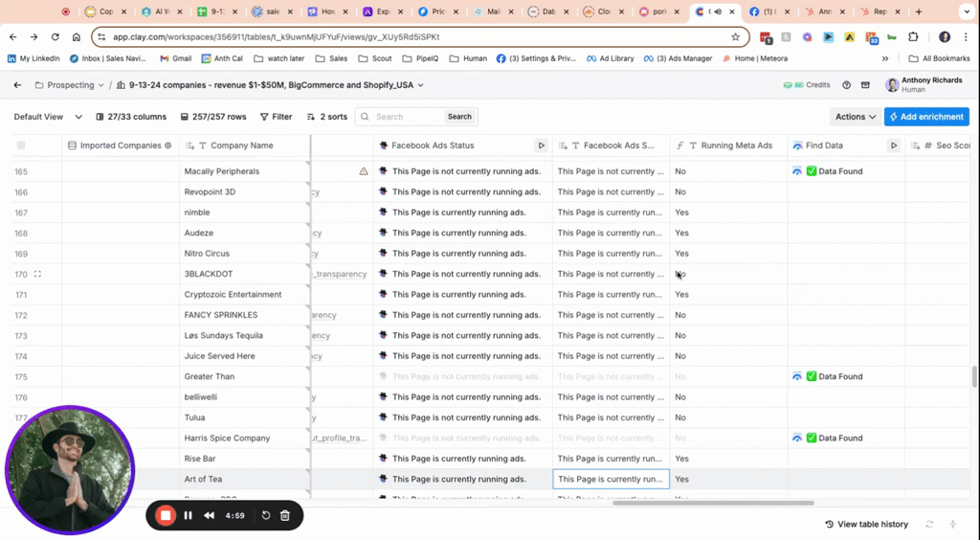Restart the recording
This screenshot has height=540, width=980.
click(266, 515)
